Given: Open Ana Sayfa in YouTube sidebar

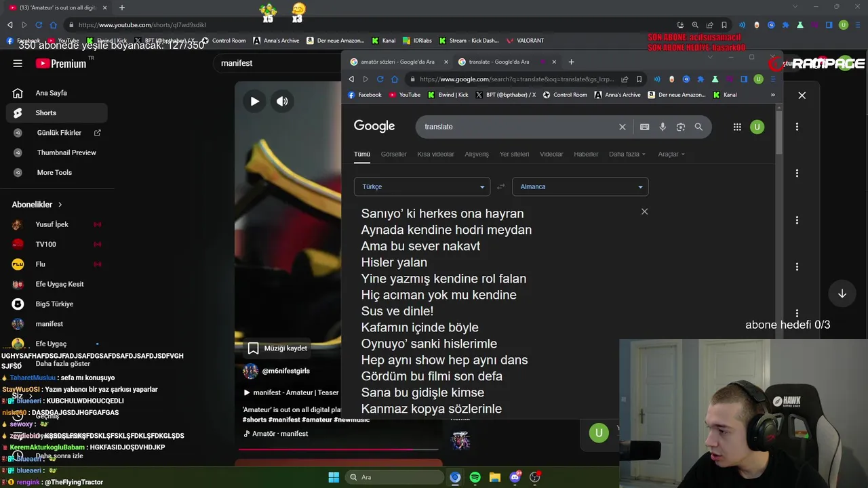Looking at the screenshot, I should pos(56,93).
